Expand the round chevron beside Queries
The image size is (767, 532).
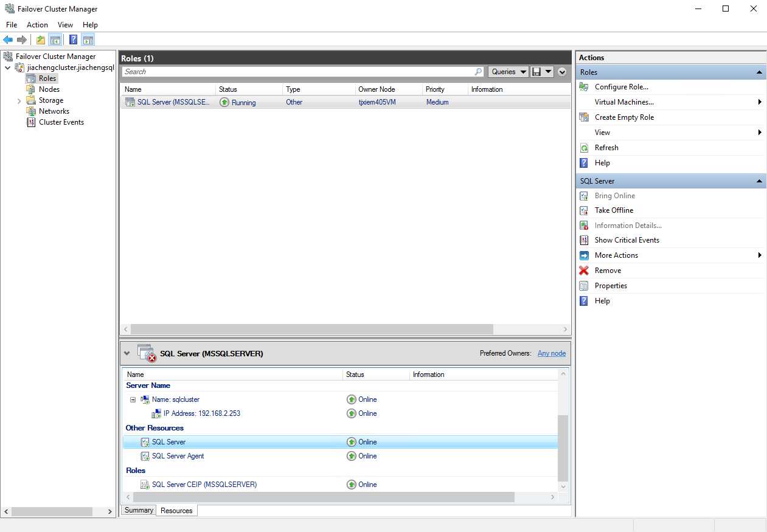(x=563, y=72)
